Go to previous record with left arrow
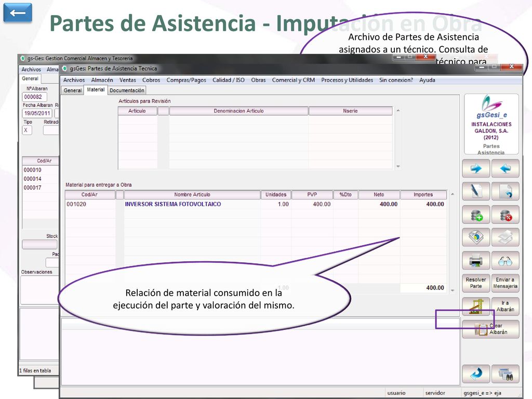This screenshot has width=532, height=399. (505, 168)
